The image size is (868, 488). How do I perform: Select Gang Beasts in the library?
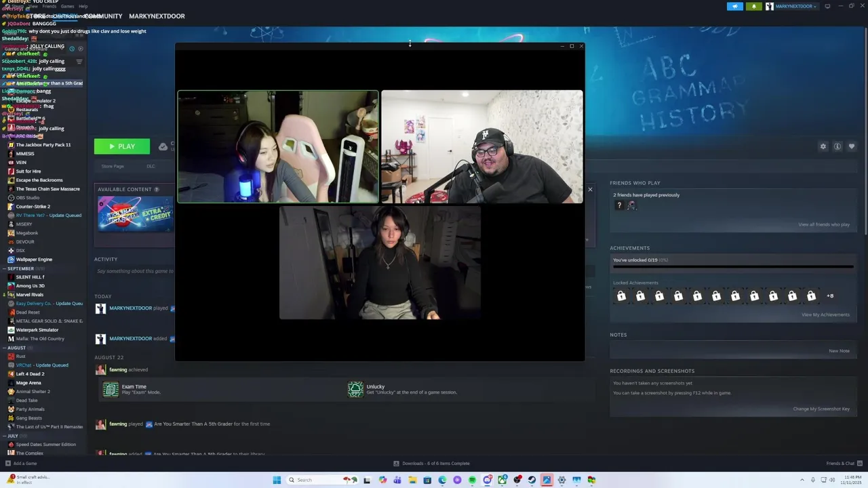tap(29, 418)
